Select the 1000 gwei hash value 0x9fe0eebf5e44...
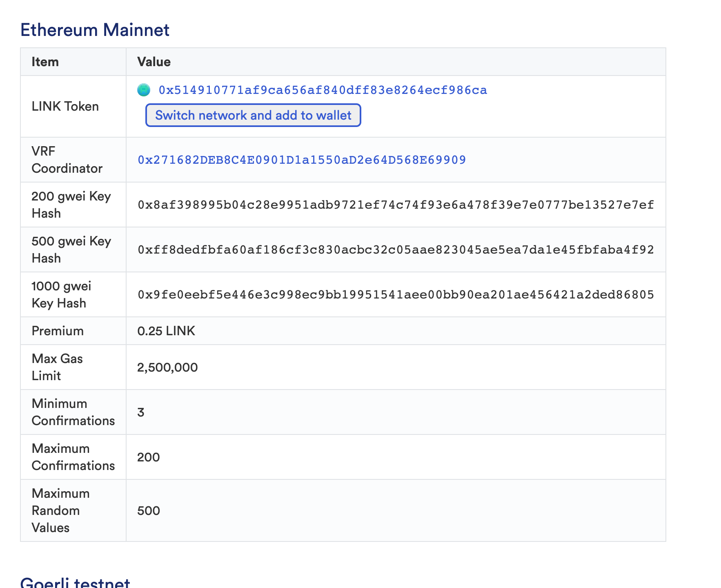Viewport: 721px width, 588px height. [x=396, y=294]
